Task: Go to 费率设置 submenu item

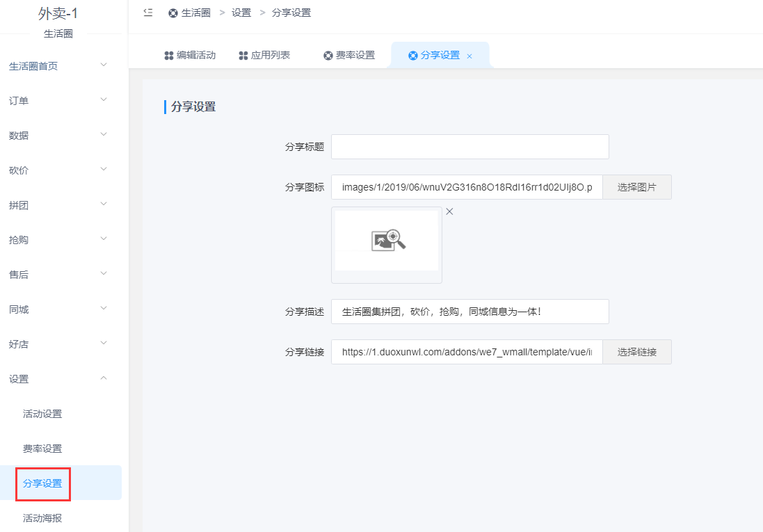Action: [x=42, y=449]
